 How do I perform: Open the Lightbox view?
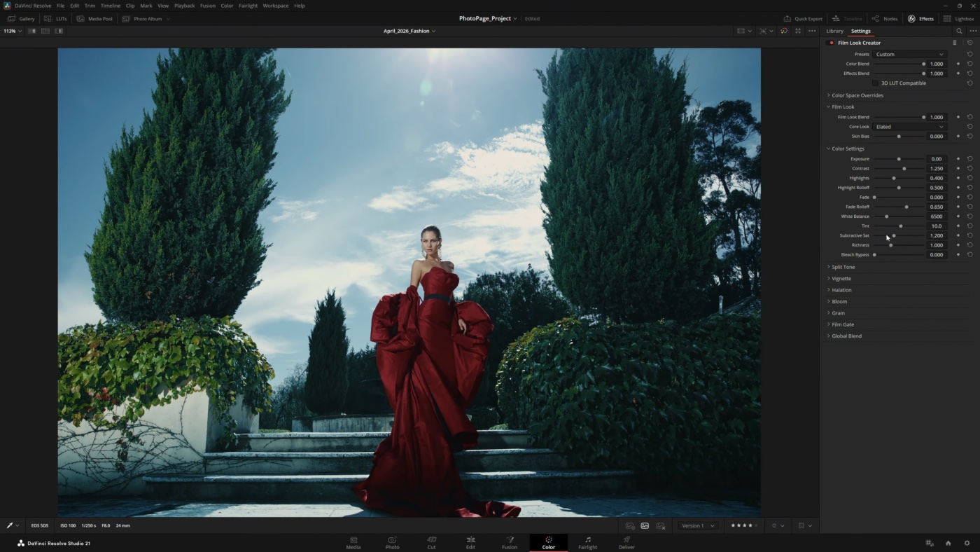click(958, 19)
